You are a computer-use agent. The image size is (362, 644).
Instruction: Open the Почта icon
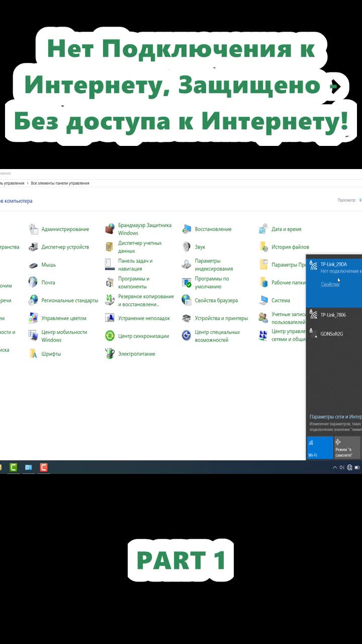(x=34, y=283)
